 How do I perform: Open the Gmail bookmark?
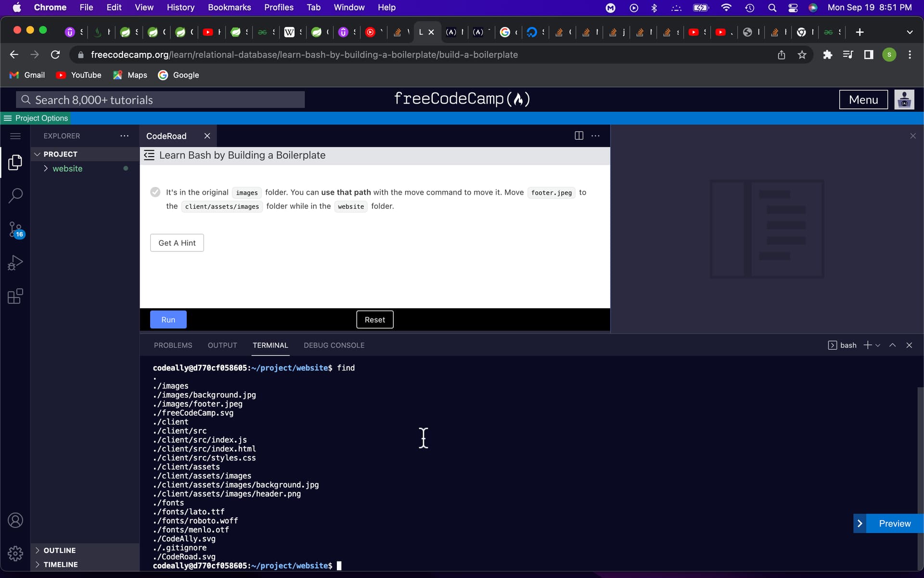tap(27, 75)
